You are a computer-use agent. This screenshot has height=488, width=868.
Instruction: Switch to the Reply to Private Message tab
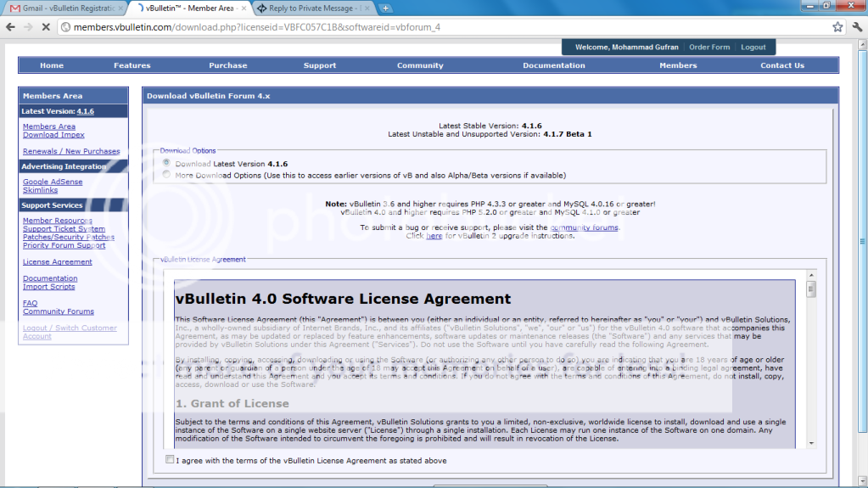pyautogui.click(x=313, y=8)
